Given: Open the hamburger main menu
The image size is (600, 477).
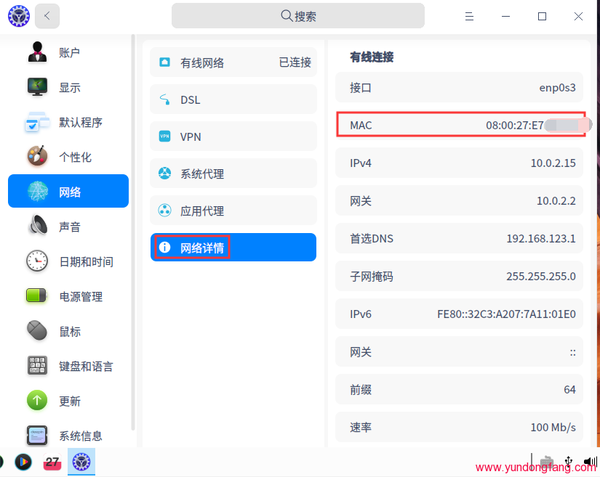Looking at the screenshot, I should point(469,16).
